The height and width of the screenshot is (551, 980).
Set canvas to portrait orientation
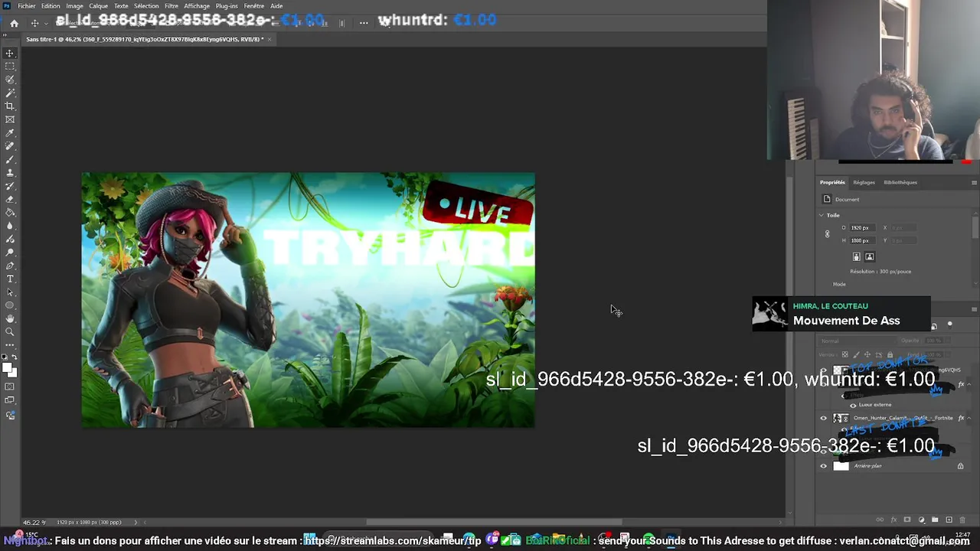[x=856, y=257]
